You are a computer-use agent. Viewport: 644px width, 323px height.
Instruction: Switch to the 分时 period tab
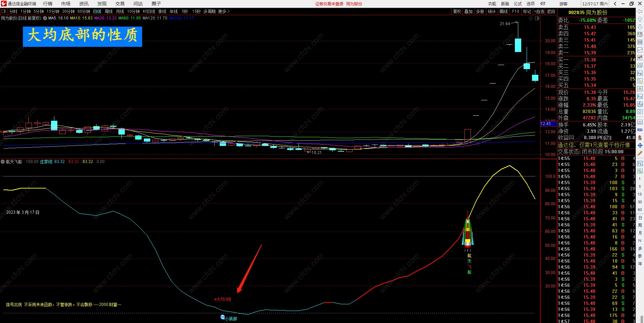13,11
